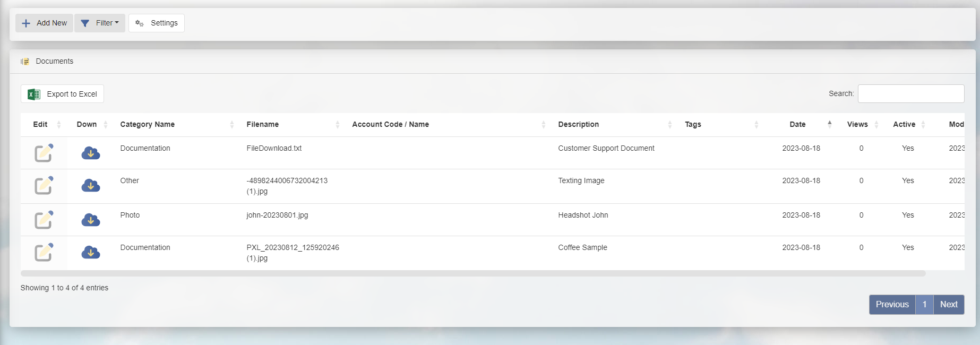Image resolution: width=980 pixels, height=345 pixels.
Task: Click the Documents panel list icon
Action: (x=25, y=62)
